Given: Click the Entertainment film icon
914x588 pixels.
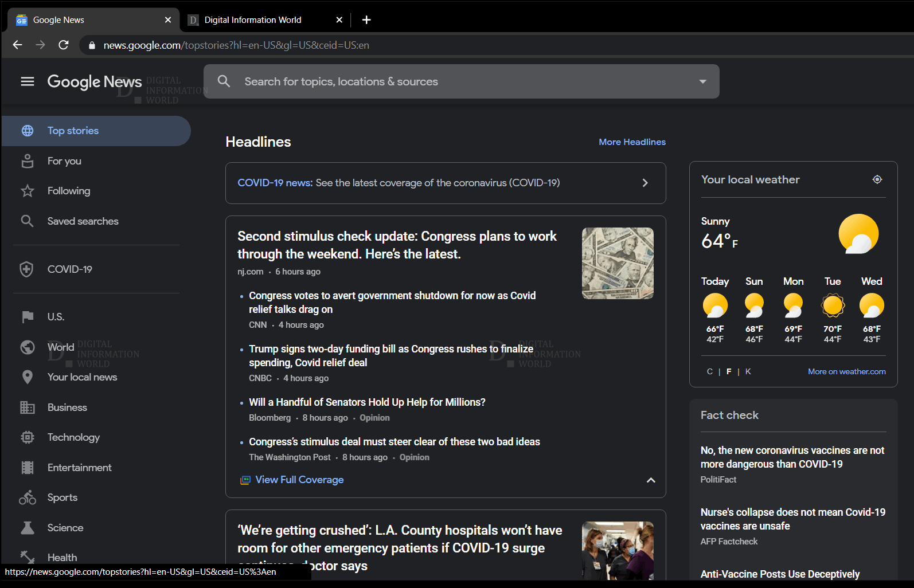Looking at the screenshot, I should pyautogui.click(x=28, y=468).
